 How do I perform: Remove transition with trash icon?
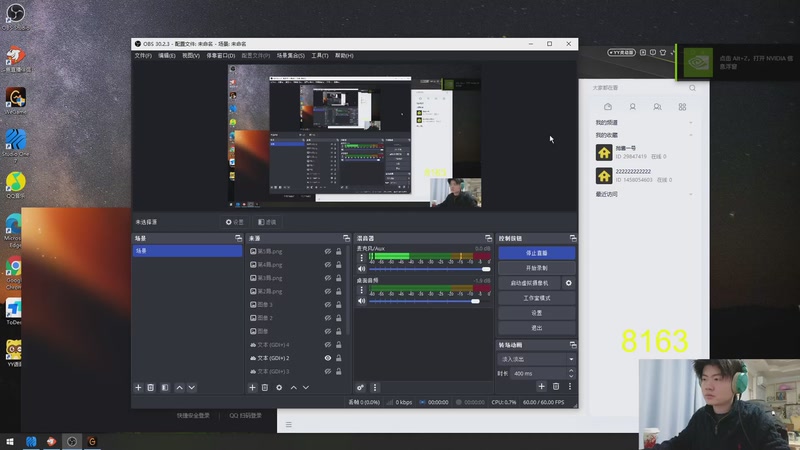(556, 387)
